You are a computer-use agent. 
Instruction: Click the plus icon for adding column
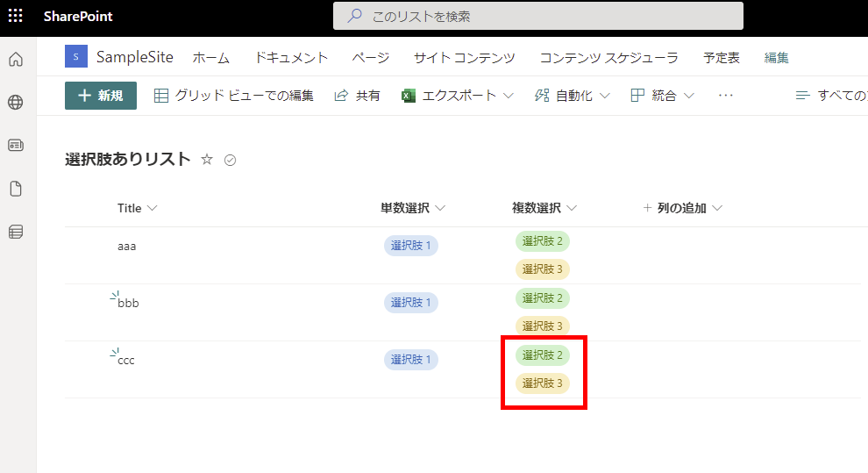point(647,208)
